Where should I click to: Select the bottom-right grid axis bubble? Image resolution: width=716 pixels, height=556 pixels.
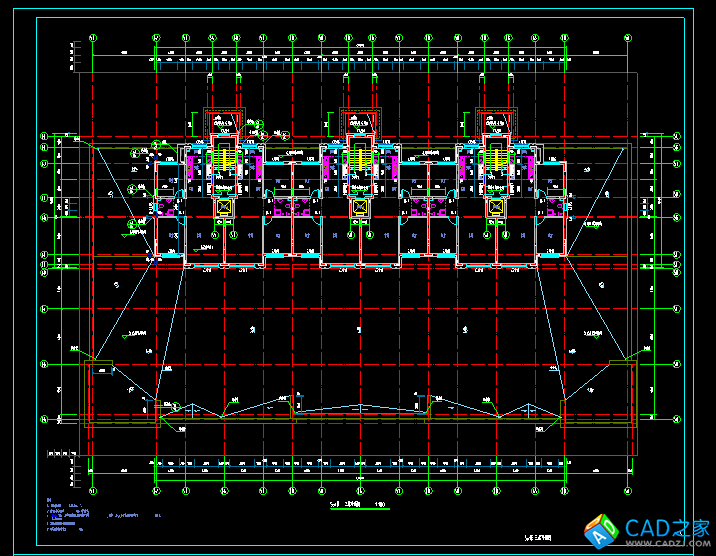632,492
